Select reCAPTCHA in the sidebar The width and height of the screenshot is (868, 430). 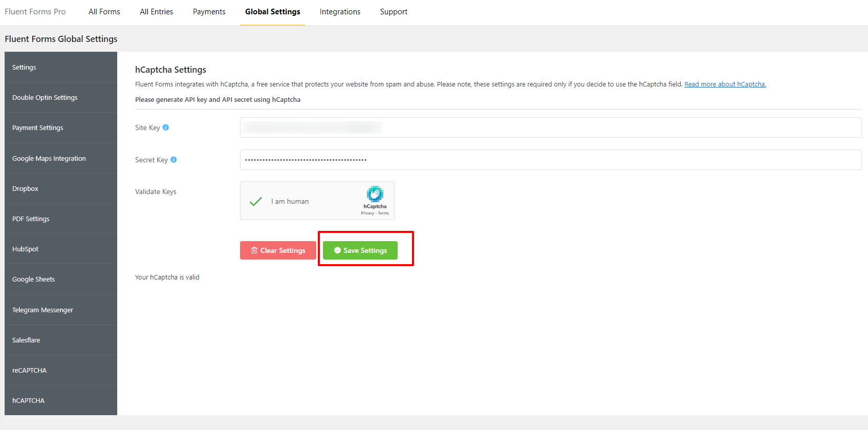pyautogui.click(x=61, y=370)
